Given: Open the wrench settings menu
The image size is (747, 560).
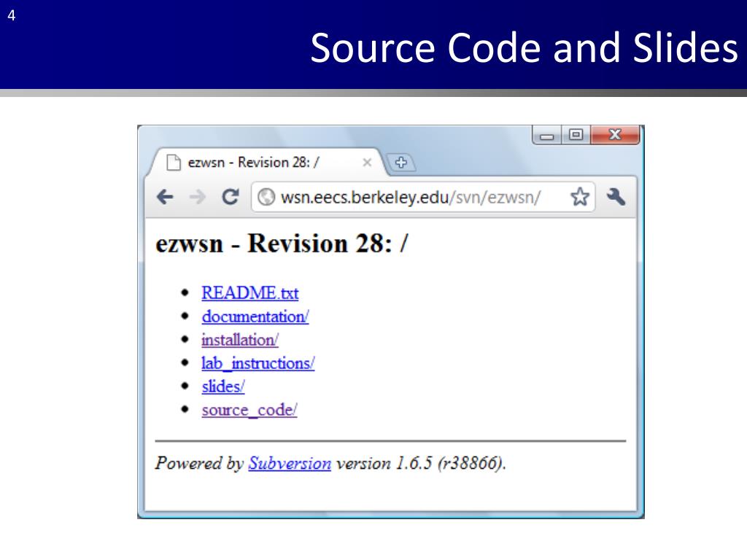Looking at the screenshot, I should click(616, 196).
